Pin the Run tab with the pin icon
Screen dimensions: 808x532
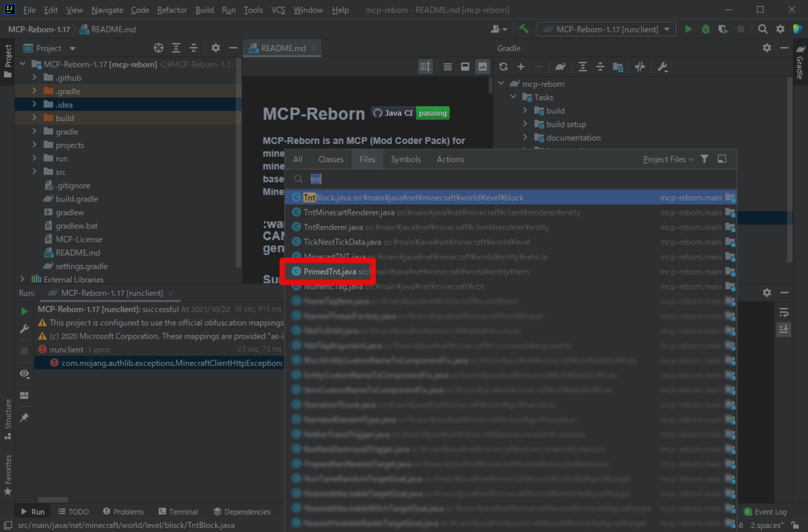pyautogui.click(x=24, y=418)
